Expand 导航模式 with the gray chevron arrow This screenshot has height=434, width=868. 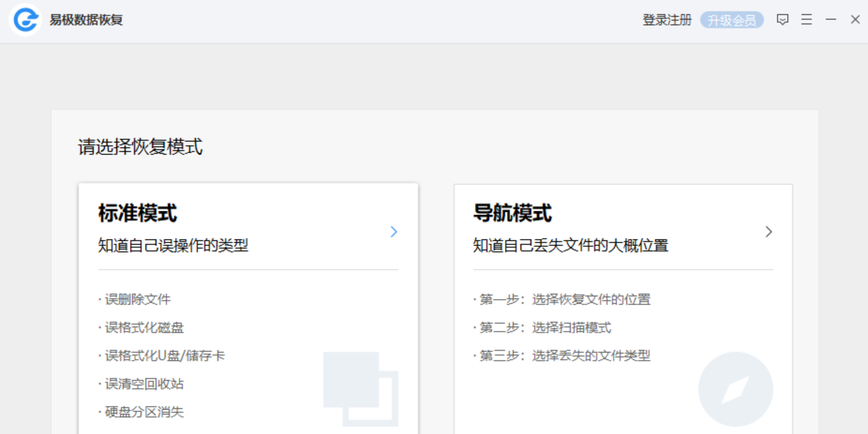(769, 232)
